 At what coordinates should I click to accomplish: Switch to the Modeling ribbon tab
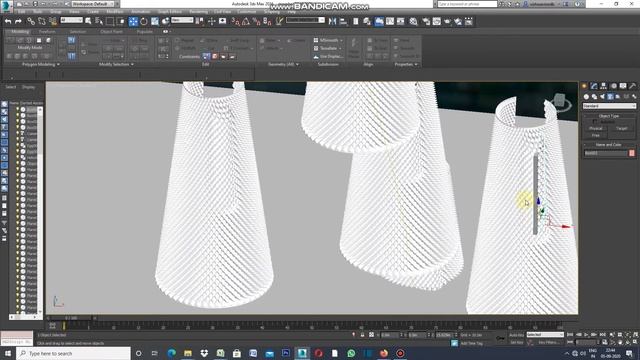point(20,31)
